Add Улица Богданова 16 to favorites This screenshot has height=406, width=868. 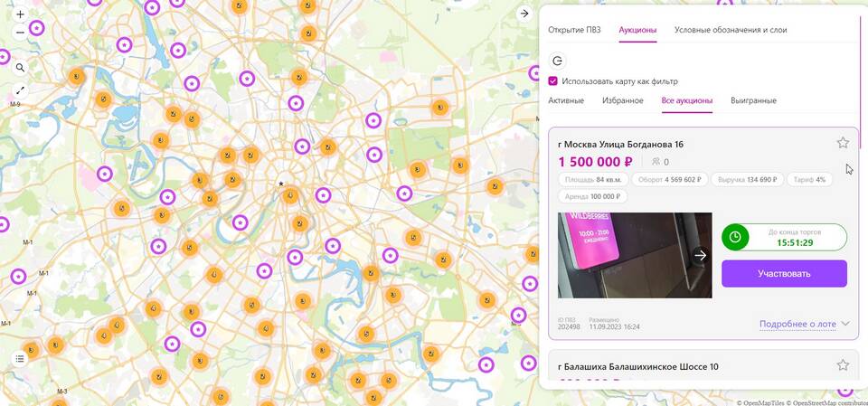tap(843, 143)
